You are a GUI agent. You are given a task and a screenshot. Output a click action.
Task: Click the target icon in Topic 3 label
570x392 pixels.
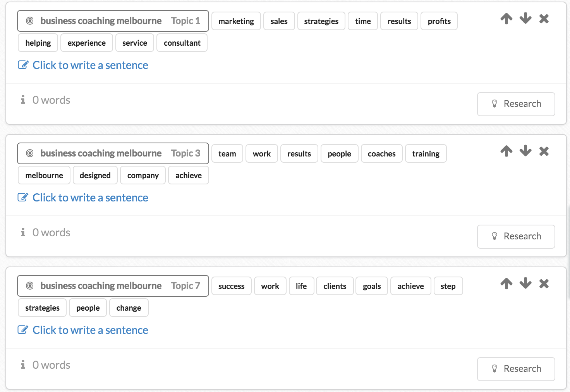tap(30, 153)
